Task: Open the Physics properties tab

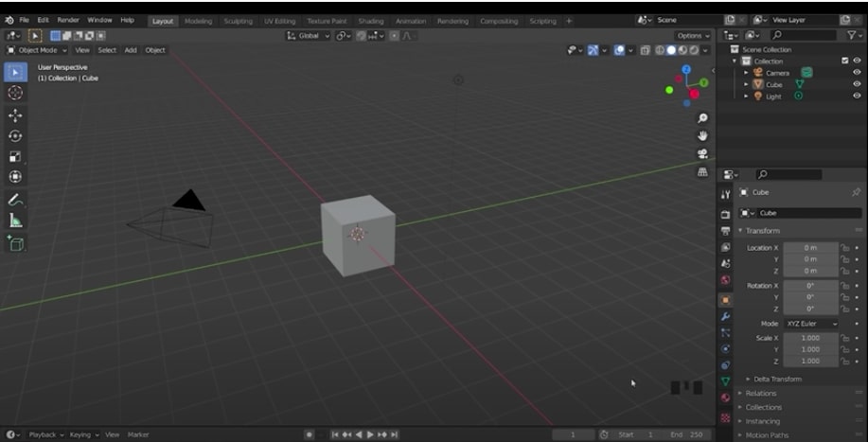Action: pyautogui.click(x=726, y=349)
